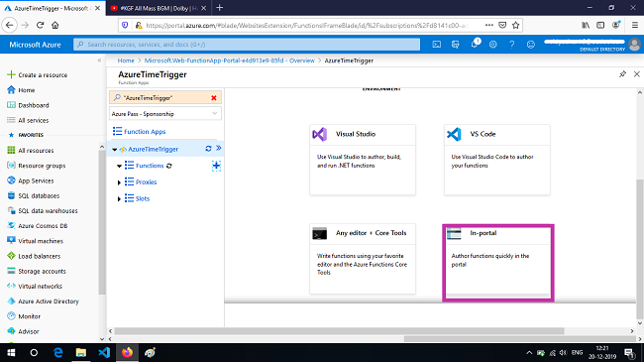The width and height of the screenshot is (644, 362).
Task: Open Azure portal Settings gear
Action: pyautogui.click(x=492, y=44)
